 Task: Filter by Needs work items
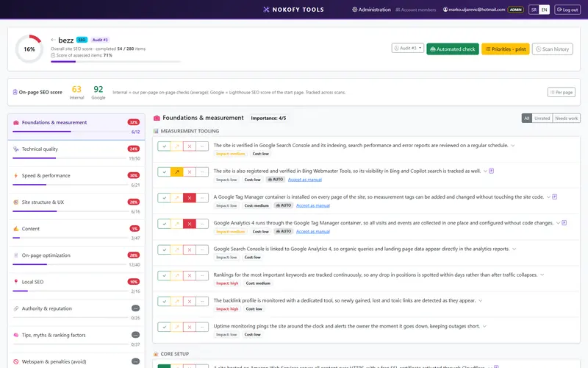[x=566, y=118]
